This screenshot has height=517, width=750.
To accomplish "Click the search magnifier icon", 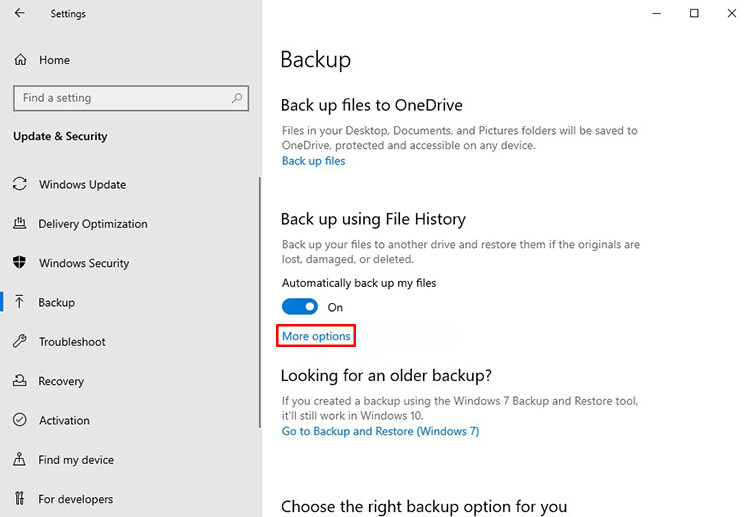I will [237, 98].
